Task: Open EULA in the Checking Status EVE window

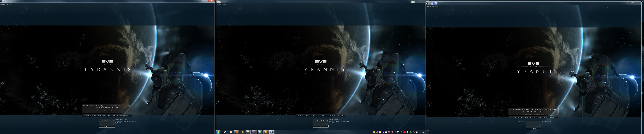Action: point(539,117)
